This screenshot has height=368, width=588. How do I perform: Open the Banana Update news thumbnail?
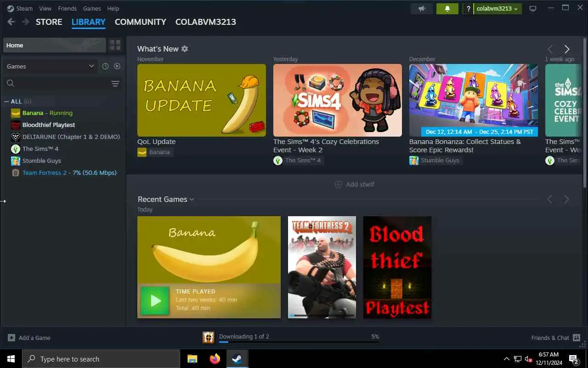coord(202,100)
